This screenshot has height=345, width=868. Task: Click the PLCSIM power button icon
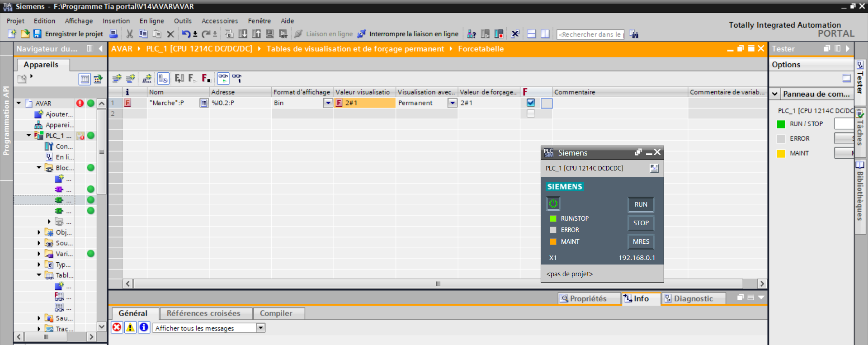coord(553,204)
